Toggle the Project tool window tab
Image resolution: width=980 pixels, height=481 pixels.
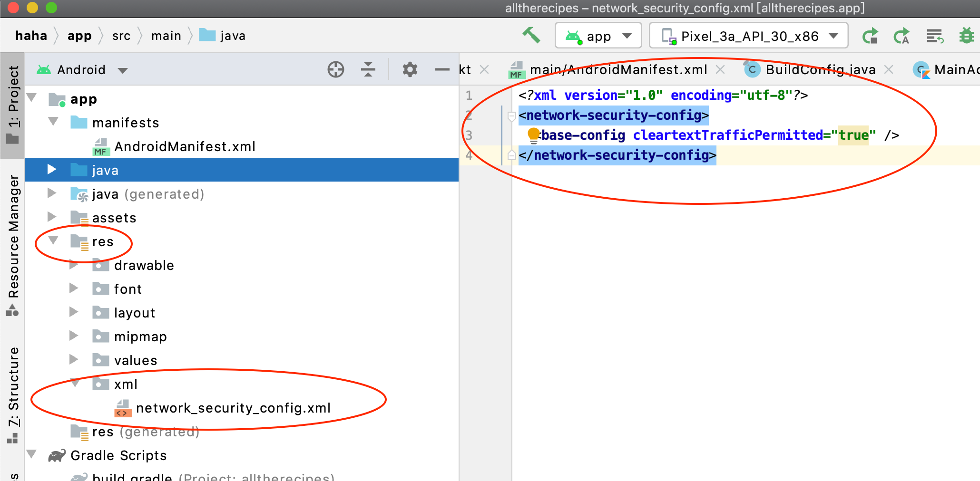[x=13, y=105]
